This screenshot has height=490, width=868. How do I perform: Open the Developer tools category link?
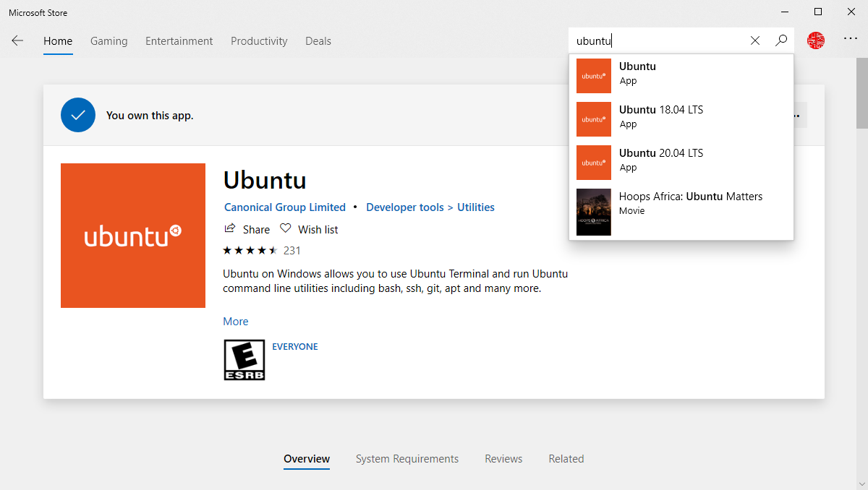coord(405,207)
